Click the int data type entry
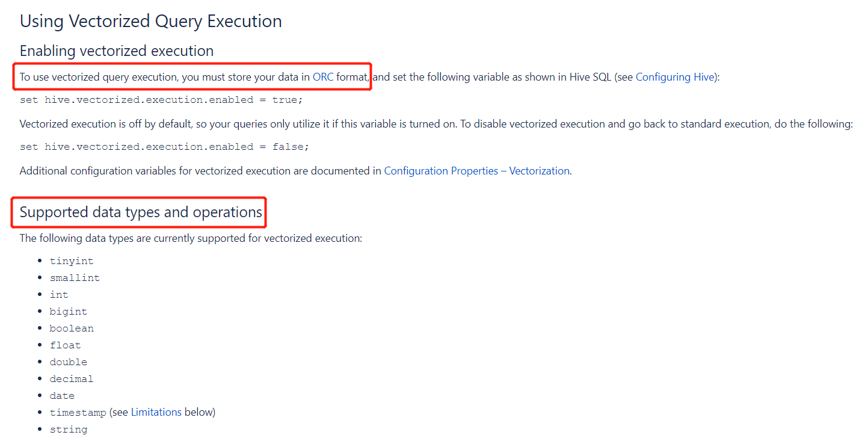This screenshot has width=868, height=447. [x=59, y=295]
